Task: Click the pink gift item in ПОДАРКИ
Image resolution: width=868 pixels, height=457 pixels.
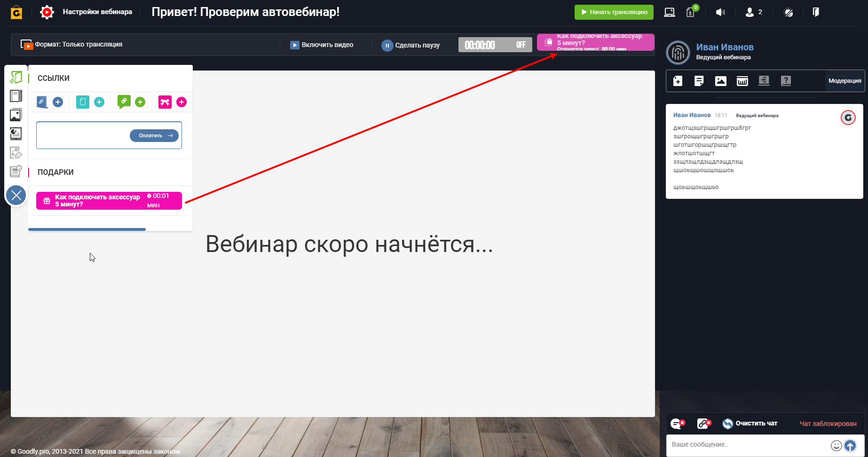Action: pyautogui.click(x=109, y=201)
